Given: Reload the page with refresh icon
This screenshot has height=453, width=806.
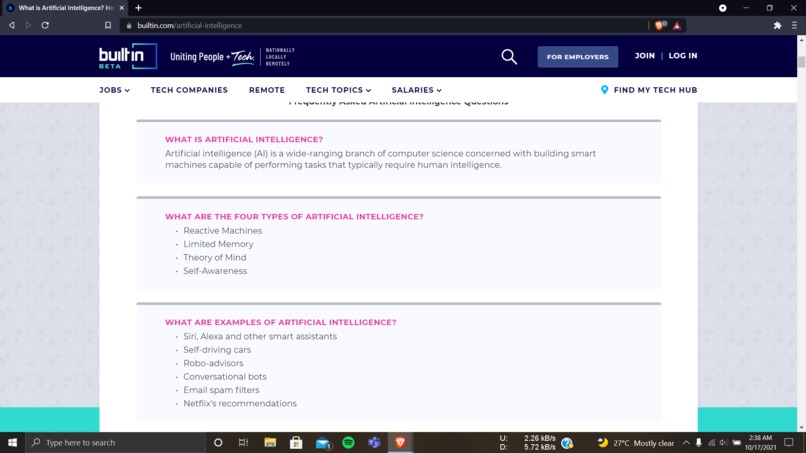Looking at the screenshot, I should [45, 25].
